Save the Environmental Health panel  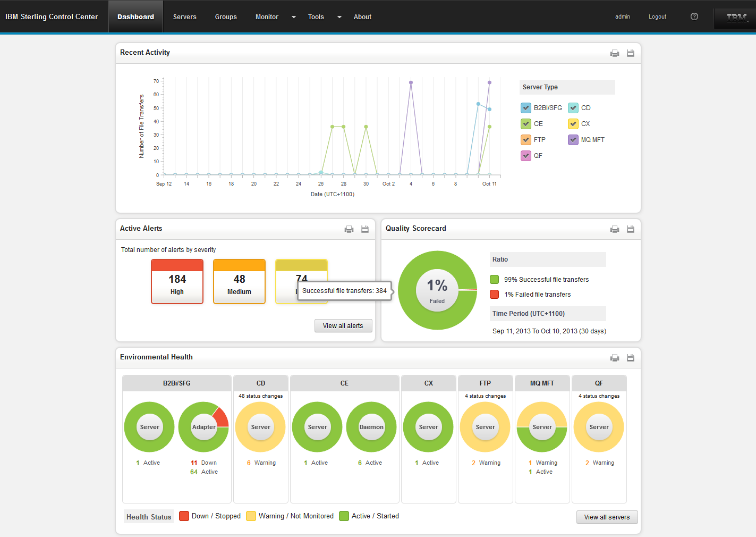pyautogui.click(x=631, y=358)
